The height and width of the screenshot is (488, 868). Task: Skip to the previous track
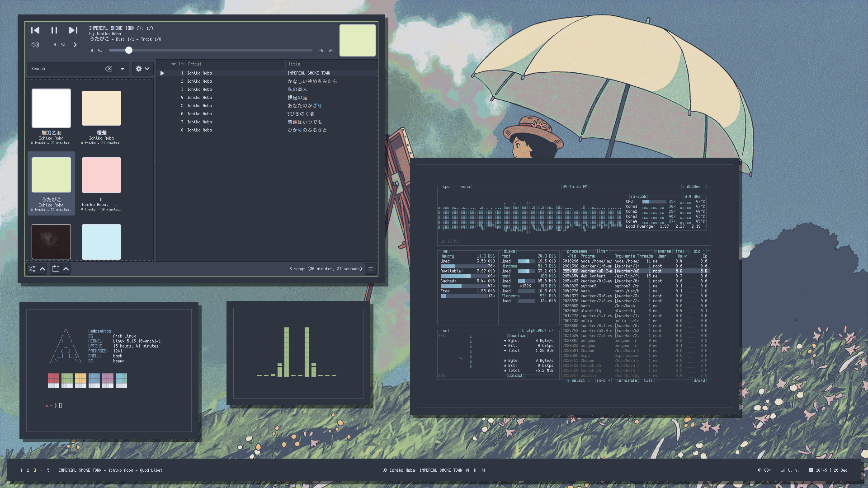point(35,30)
